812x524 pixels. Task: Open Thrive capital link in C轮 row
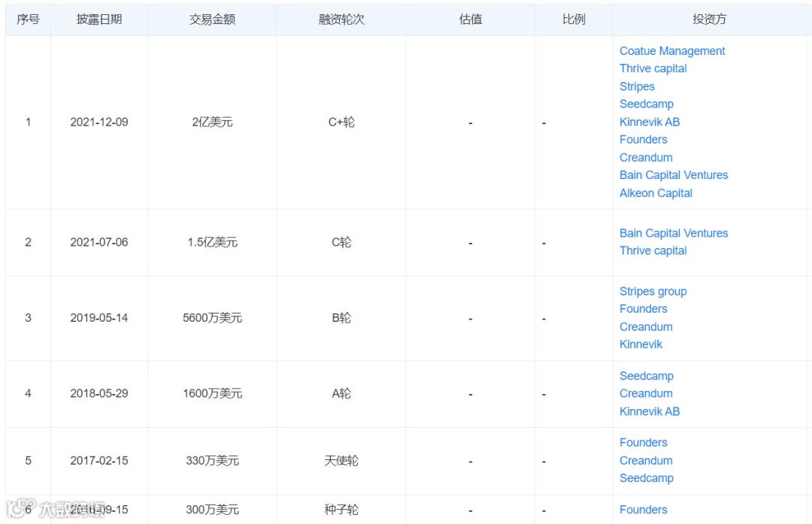click(x=653, y=250)
